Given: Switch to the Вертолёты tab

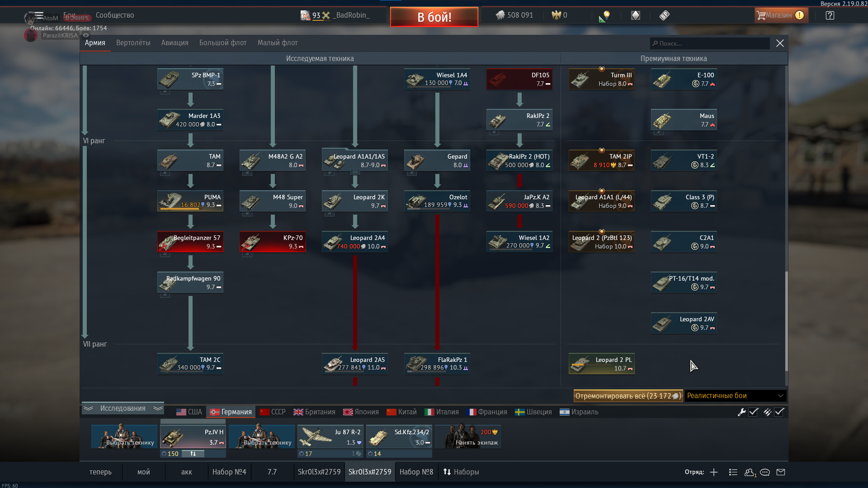Looking at the screenshot, I should click(133, 43).
